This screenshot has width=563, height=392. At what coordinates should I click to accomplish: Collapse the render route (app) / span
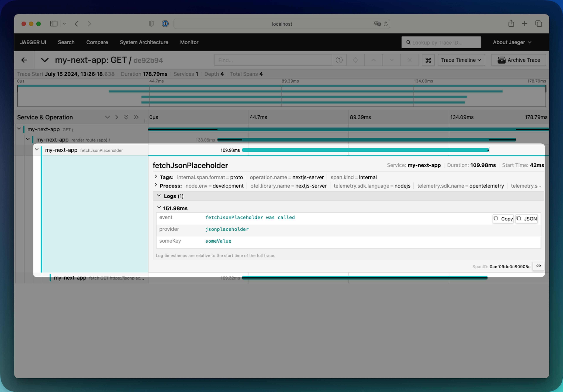coord(28,139)
